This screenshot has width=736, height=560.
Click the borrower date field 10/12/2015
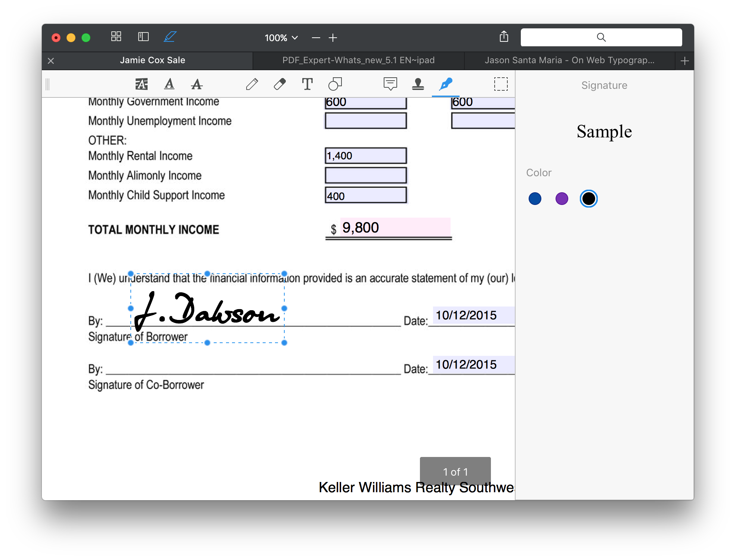pyautogui.click(x=474, y=315)
